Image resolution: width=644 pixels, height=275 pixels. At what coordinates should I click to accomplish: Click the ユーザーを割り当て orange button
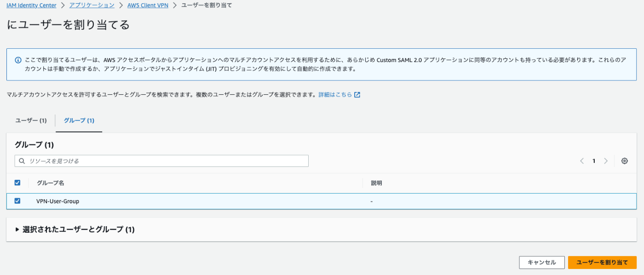[x=602, y=262]
